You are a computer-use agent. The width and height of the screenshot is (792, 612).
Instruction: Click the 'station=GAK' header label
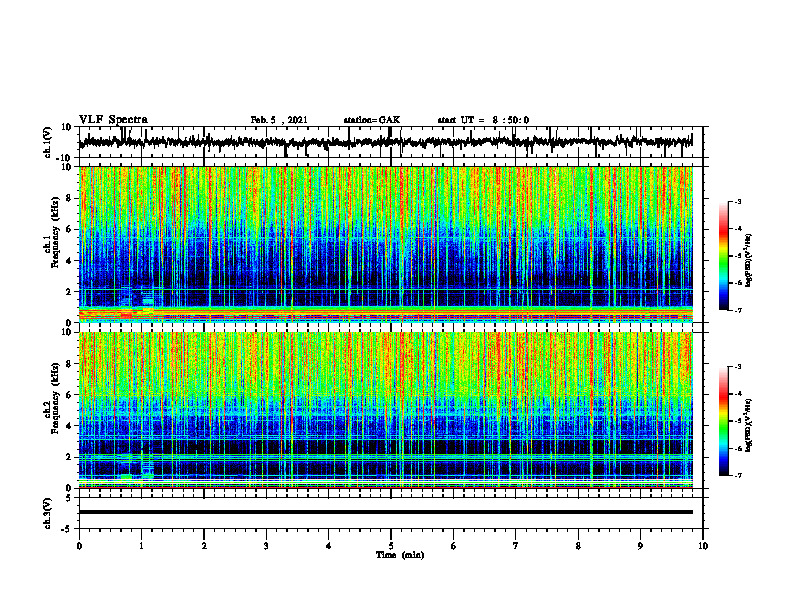coord(372,120)
